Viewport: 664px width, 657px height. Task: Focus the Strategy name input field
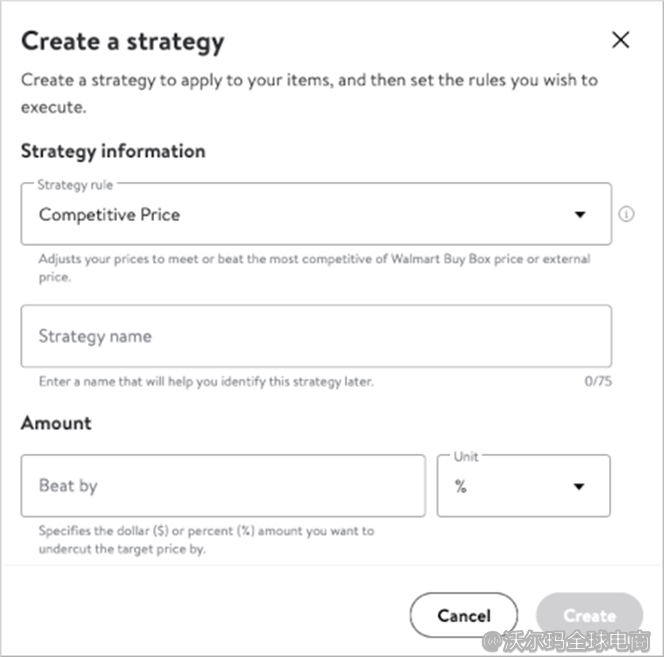coord(315,336)
